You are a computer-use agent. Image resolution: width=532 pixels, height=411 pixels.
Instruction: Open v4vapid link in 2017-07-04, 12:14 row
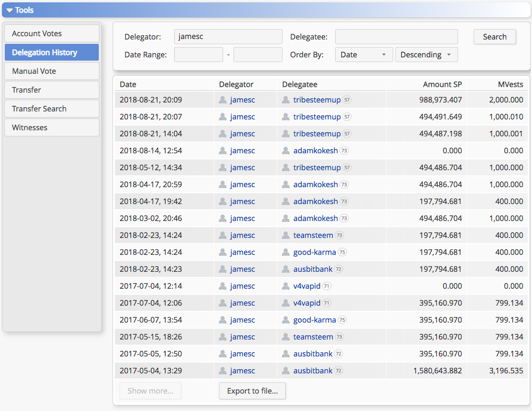tap(306, 286)
